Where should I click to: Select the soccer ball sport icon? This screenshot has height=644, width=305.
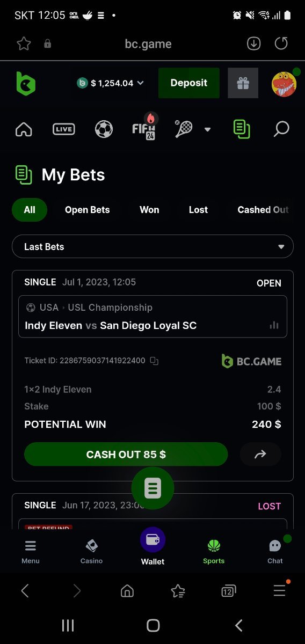click(x=104, y=129)
